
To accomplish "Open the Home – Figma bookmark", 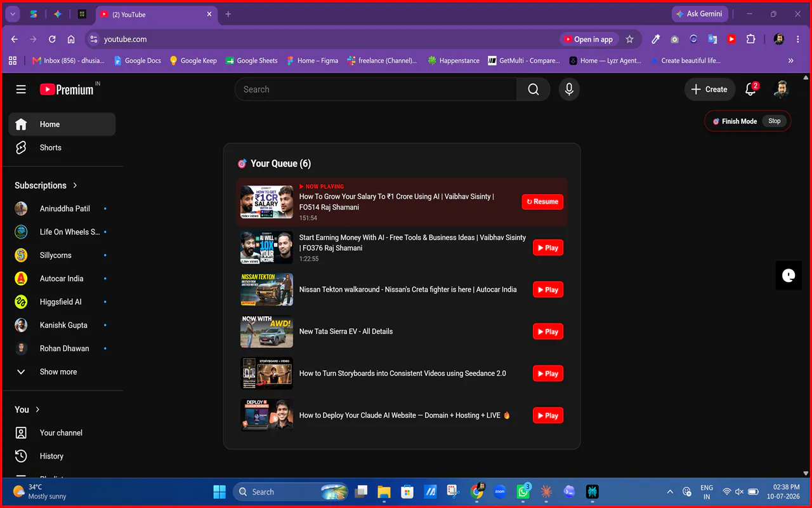I will pyautogui.click(x=311, y=61).
